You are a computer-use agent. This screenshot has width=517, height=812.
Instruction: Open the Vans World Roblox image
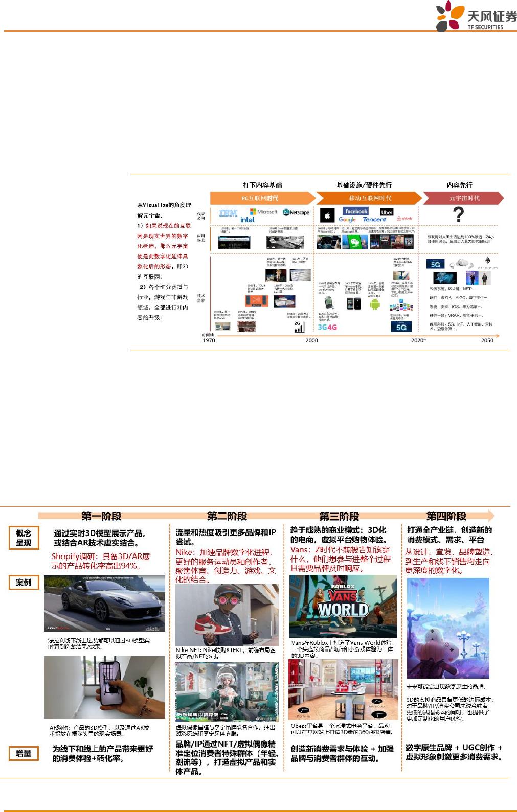[343, 606]
